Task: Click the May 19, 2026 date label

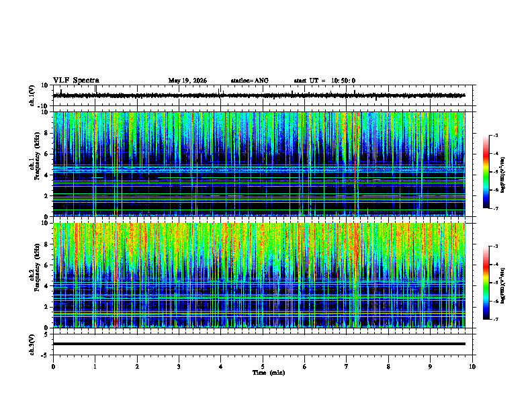Action: (187, 81)
